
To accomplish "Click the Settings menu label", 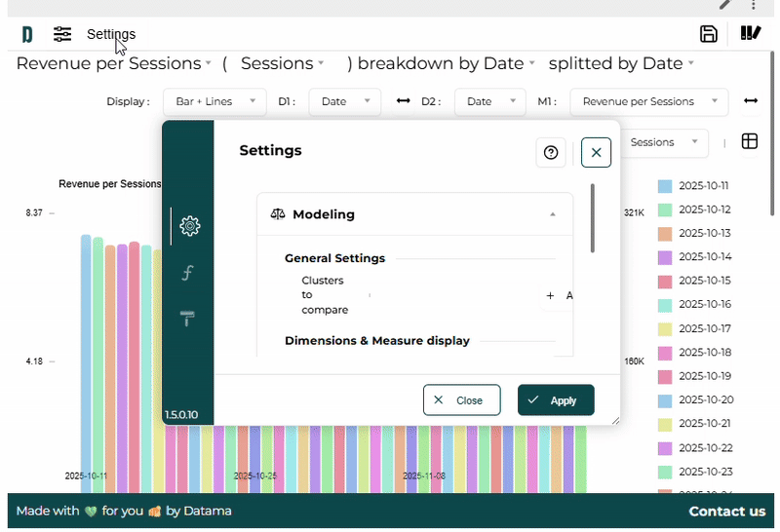I will pyautogui.click(x=111, y=34).
